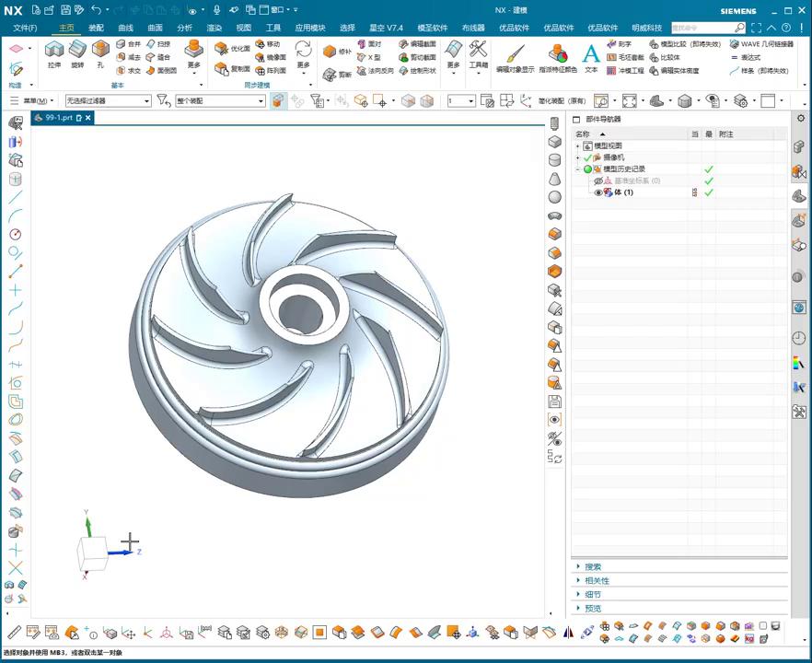
Task: Click the cone primitive icon in vertical toolbar
Action: tap(554, 179)
